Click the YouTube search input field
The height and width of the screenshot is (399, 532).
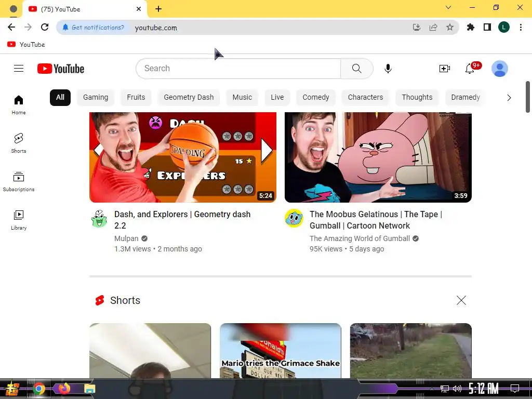point(238,69)
